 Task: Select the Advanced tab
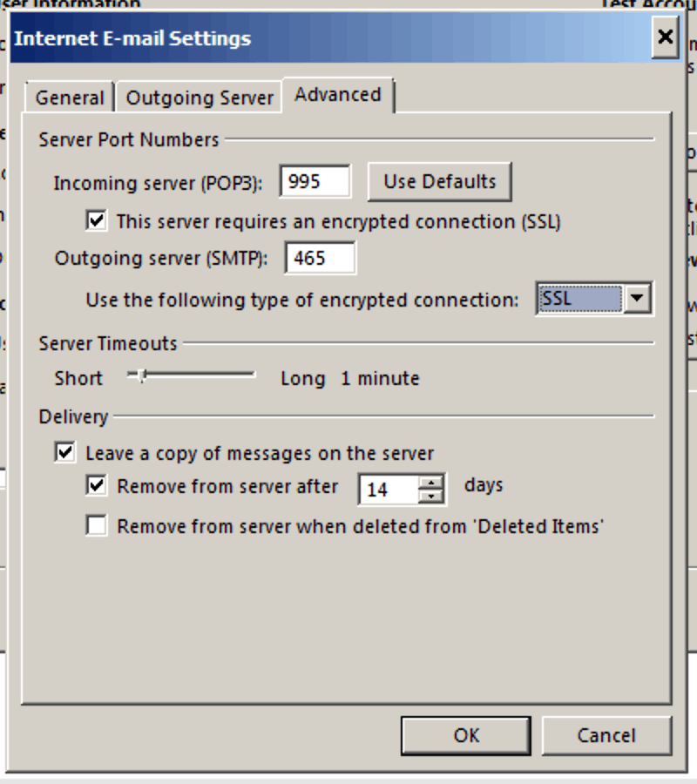[338, 95]
